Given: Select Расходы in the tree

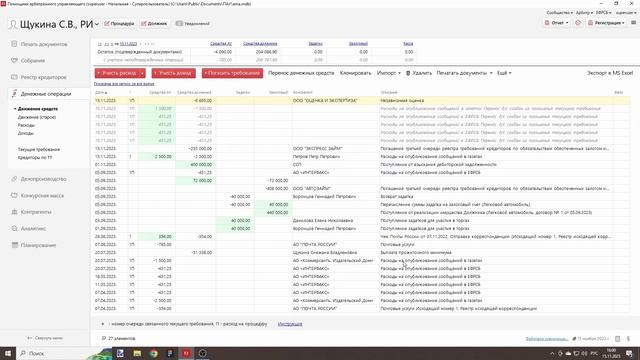Looking at the screenshot, I should point(26,125).
